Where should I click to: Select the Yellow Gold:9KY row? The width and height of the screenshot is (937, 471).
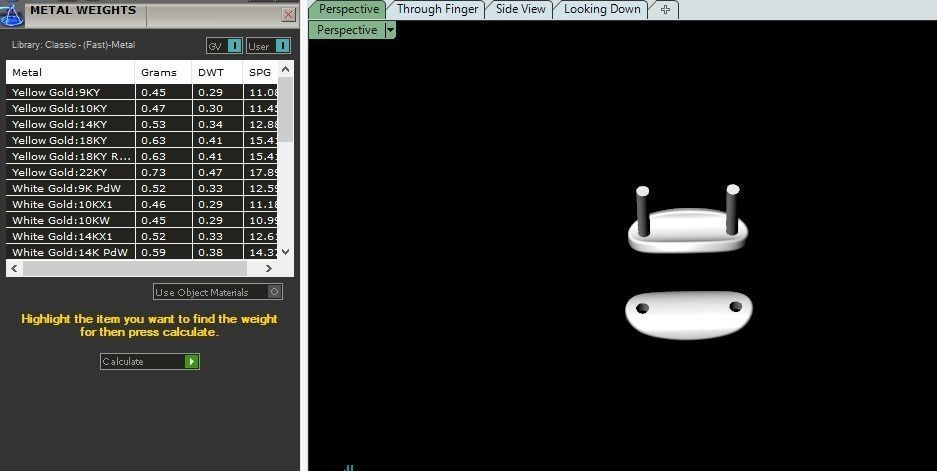142,92
